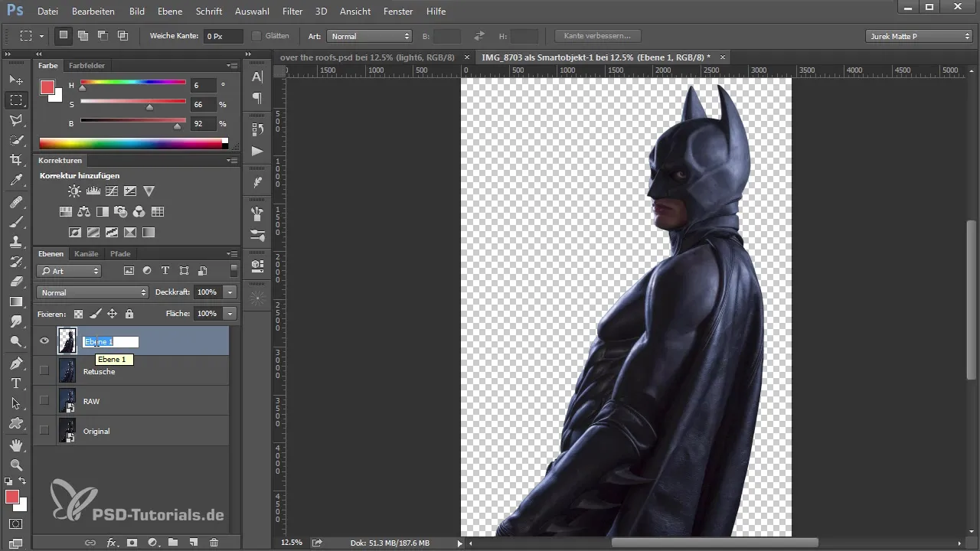Add a Color Balance adjustment
The width and height of the screenshot is (980, 551).
[84, 212]
